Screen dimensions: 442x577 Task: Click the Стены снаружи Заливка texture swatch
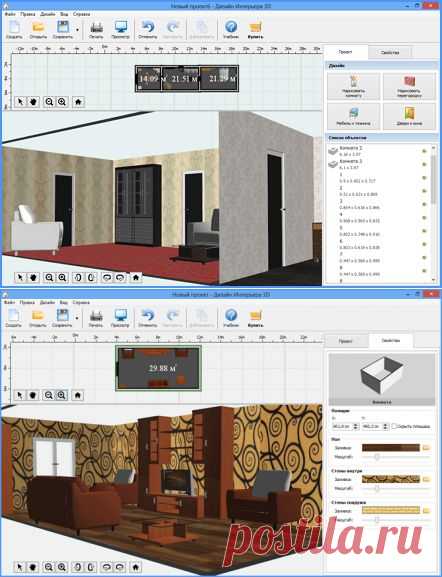click(390, 510)
